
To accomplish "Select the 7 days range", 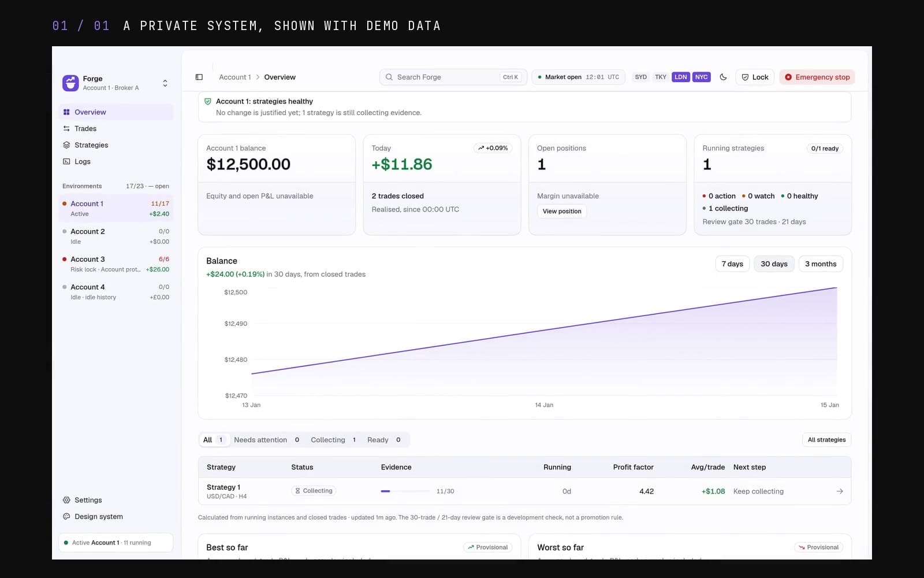I will 732,264.
